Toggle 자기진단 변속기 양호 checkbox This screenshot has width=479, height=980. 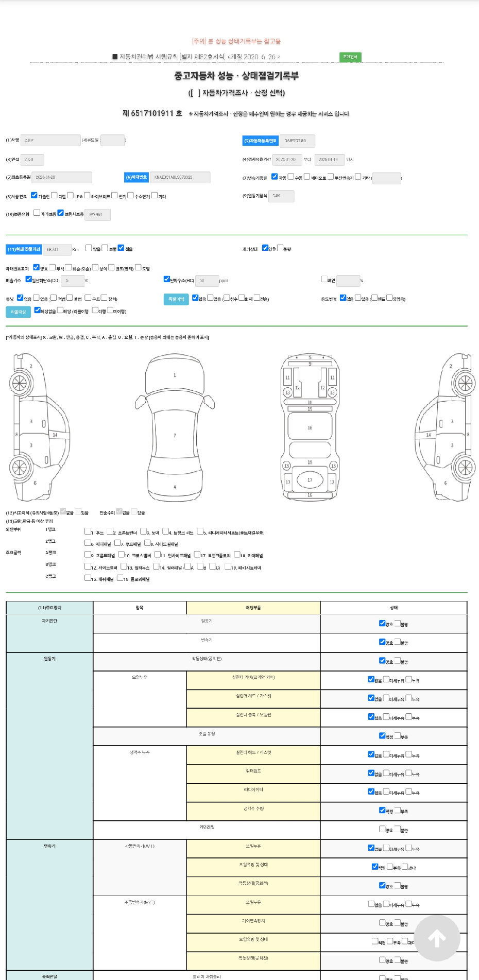coord(382,642)
